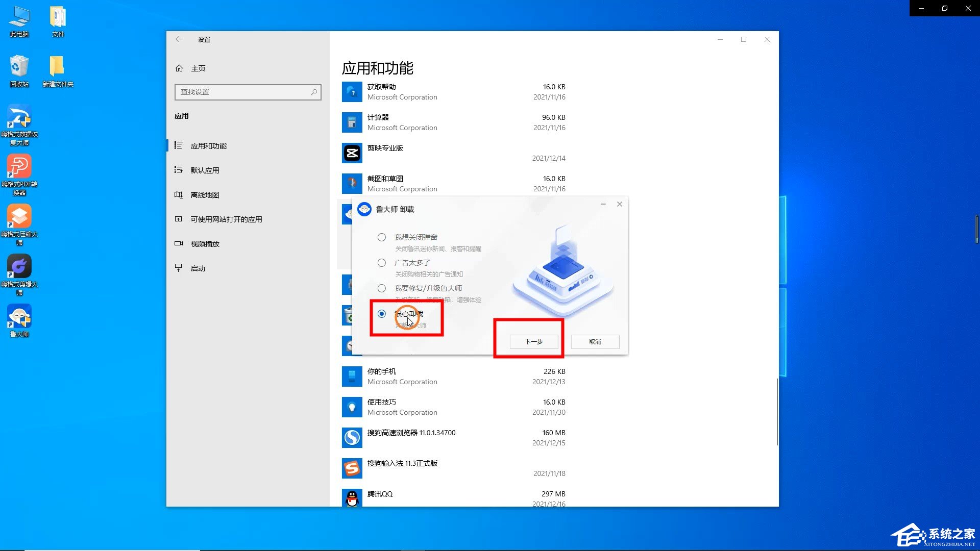Open 默认应用 in the settings sidebar

pyautogui.click(x=205, y=170)
